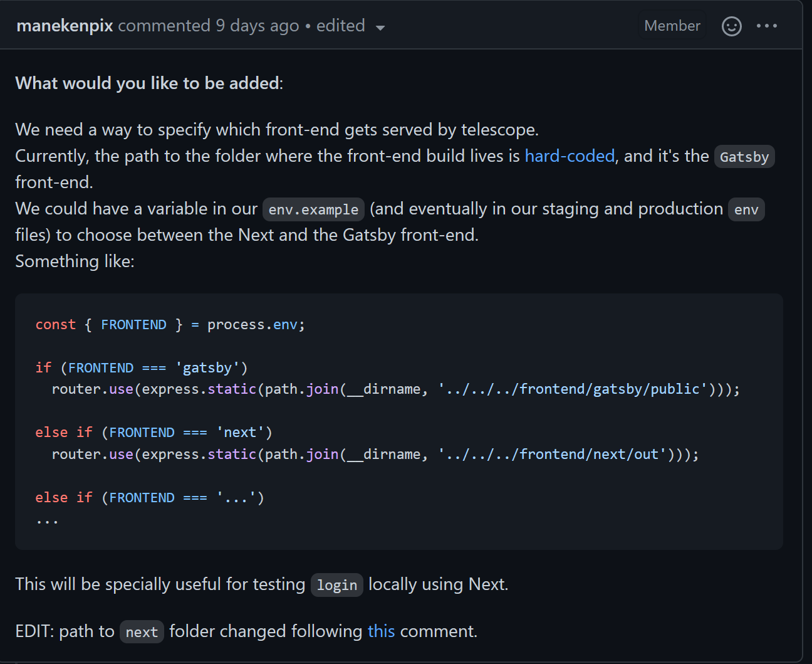Click the 'next' inline code

[x=142, y=632]
